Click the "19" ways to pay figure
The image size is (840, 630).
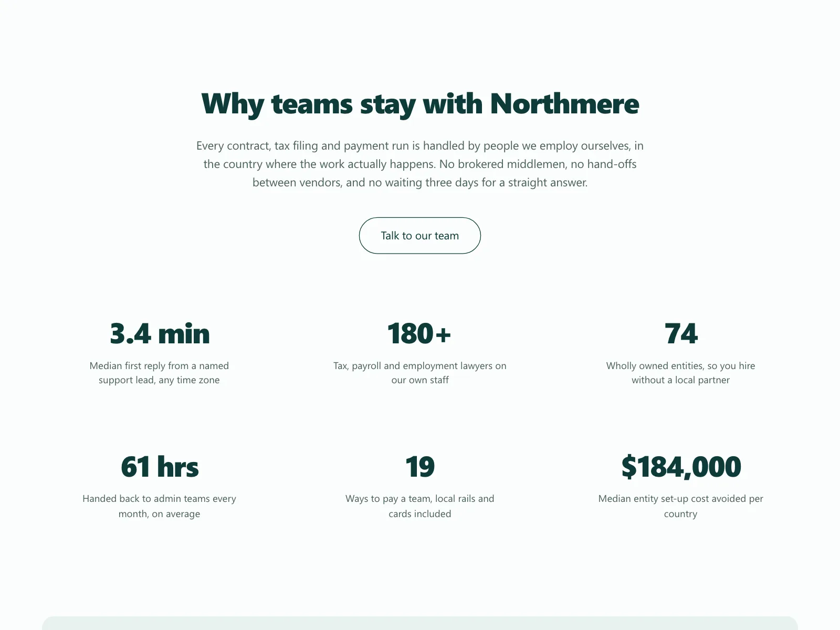point(420,467)
